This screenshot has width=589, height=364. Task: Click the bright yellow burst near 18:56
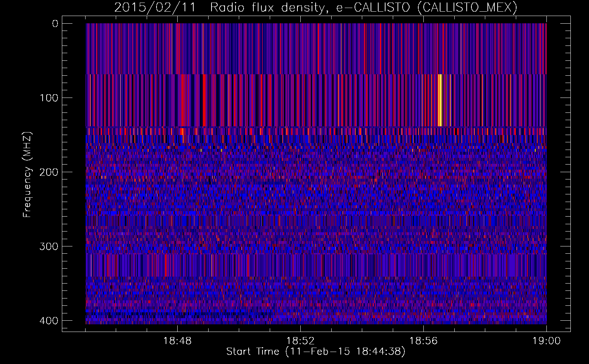point(440,100)
